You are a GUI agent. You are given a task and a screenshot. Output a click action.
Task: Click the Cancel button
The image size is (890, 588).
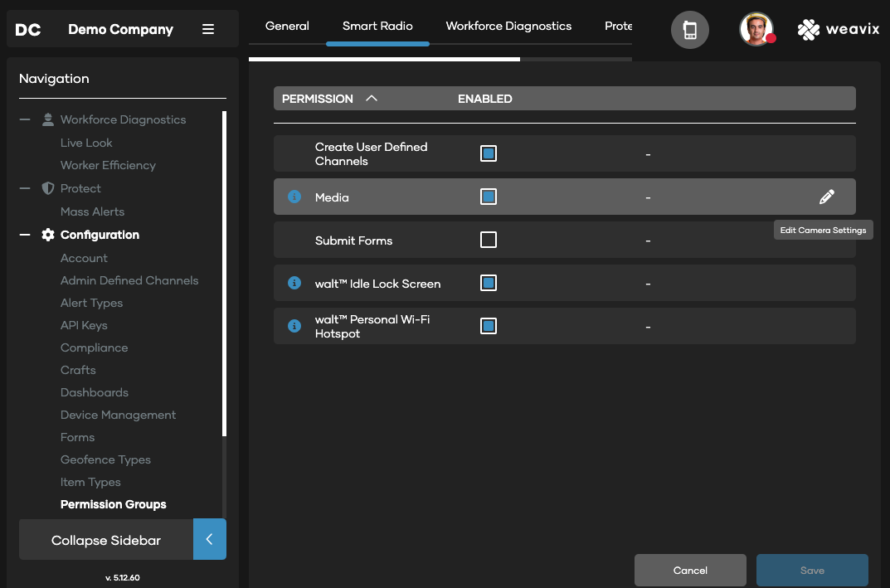(x=690, y=571)
